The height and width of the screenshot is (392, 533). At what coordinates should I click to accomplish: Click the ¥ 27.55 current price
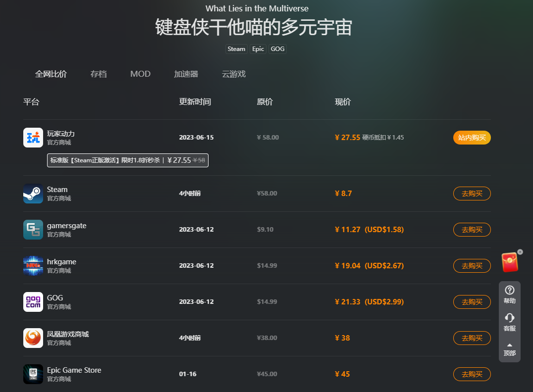tap(347, 138)
